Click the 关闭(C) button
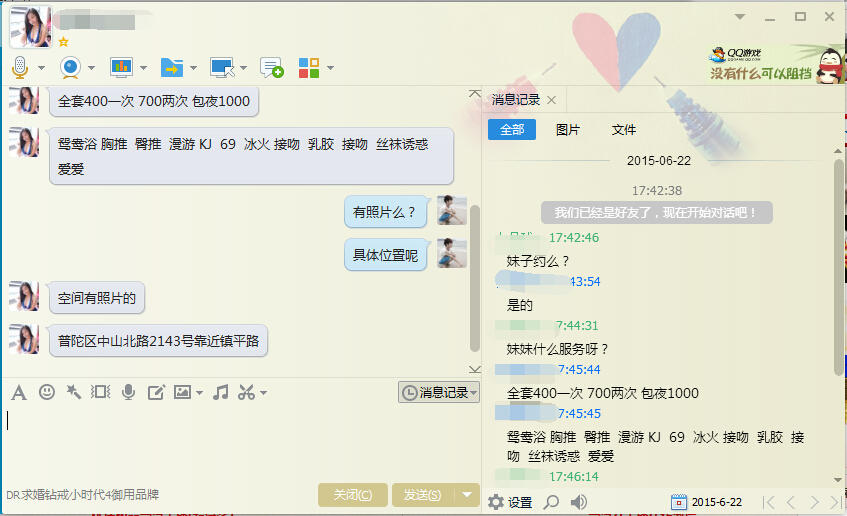 [353, 495]
